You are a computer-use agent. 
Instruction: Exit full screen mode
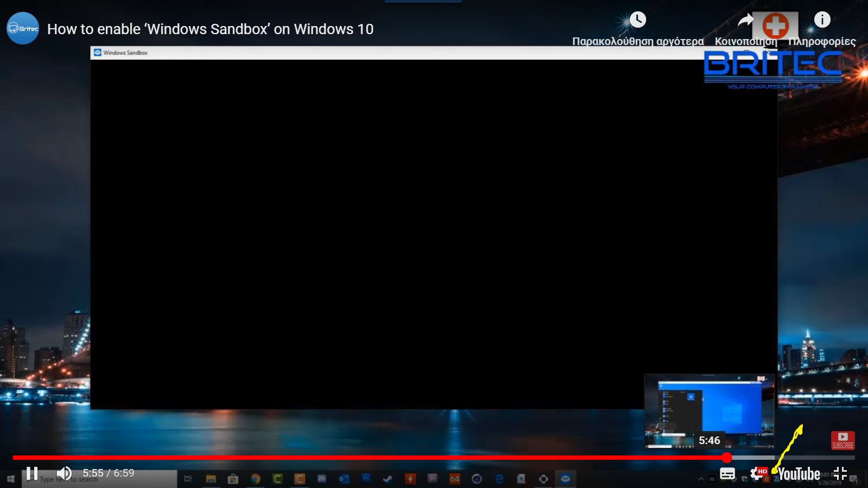click(840, 473)
